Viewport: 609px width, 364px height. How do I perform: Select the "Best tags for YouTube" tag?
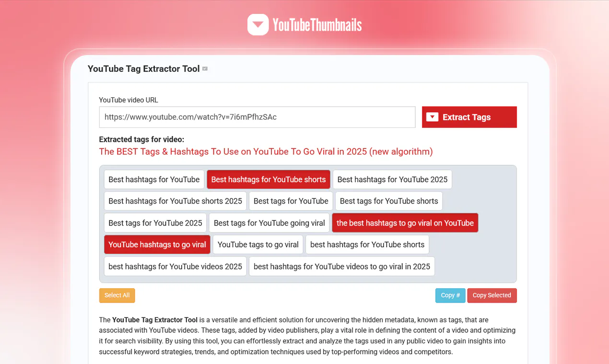point(291,201)
